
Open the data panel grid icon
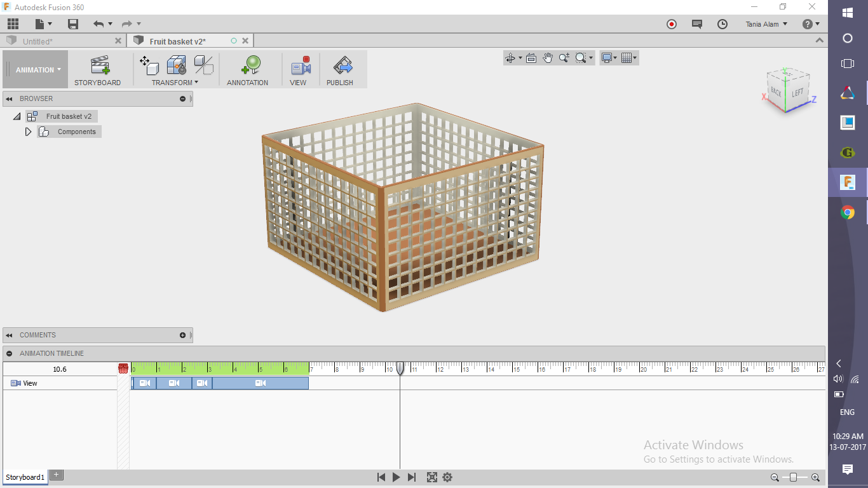pyautogui.click(x=13, y=24)
